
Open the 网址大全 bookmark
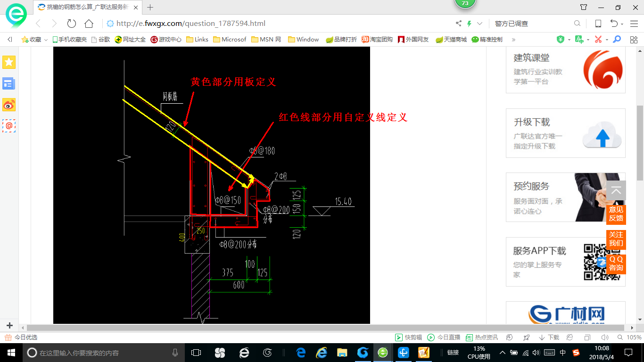pos(131,40)
